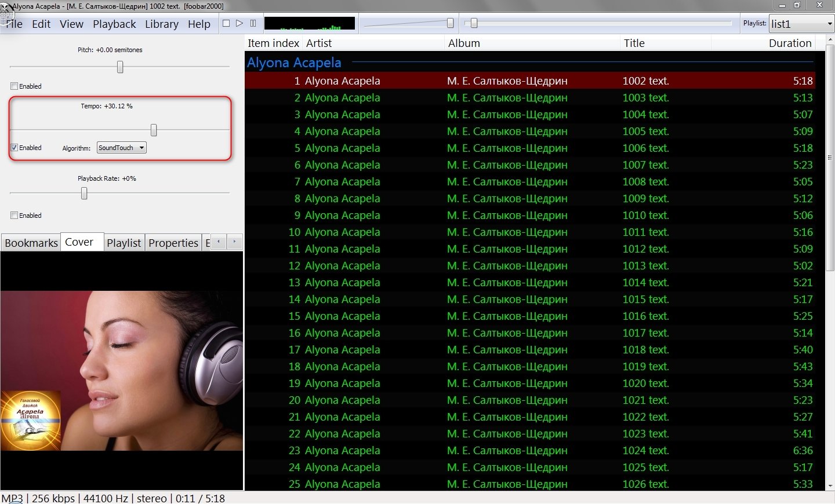The height and width of the screenshot is (504, 835).
Task: Select track 17 titled 1018 text.
Action: [x=530, y=349]
